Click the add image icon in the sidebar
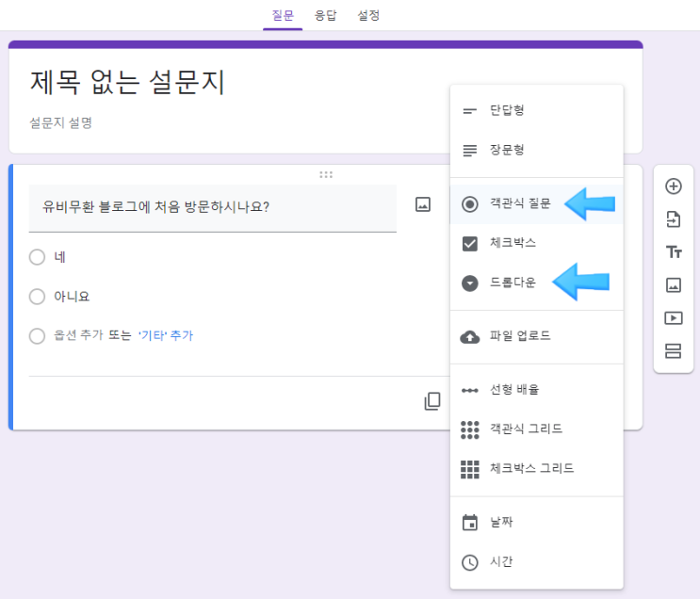Viewport: 700px width, 599px height. click(674, 284)
